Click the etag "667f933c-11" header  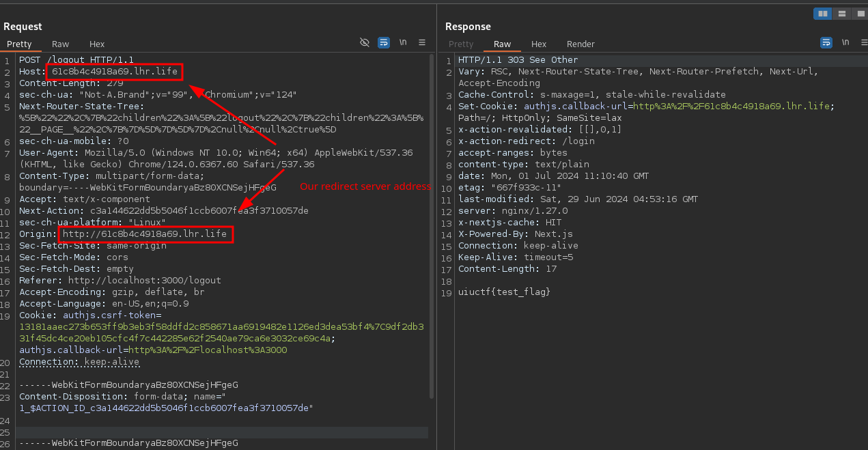point(510,187)
